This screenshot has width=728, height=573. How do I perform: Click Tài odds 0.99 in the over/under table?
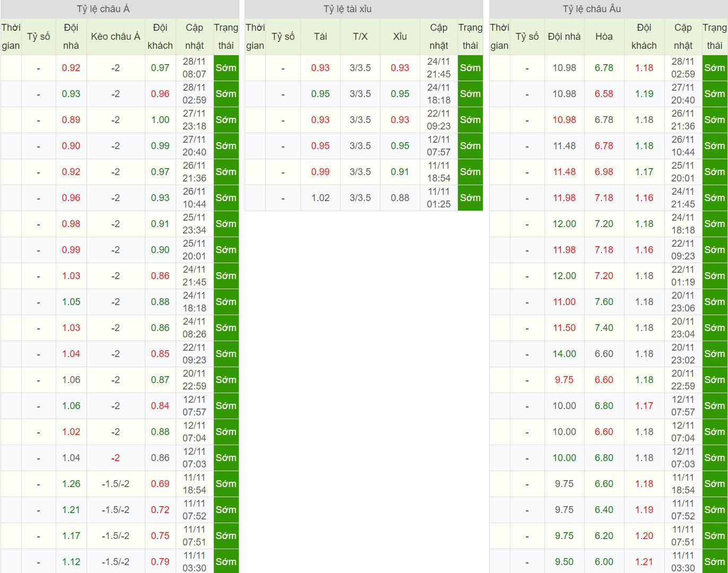coord(320,172)
